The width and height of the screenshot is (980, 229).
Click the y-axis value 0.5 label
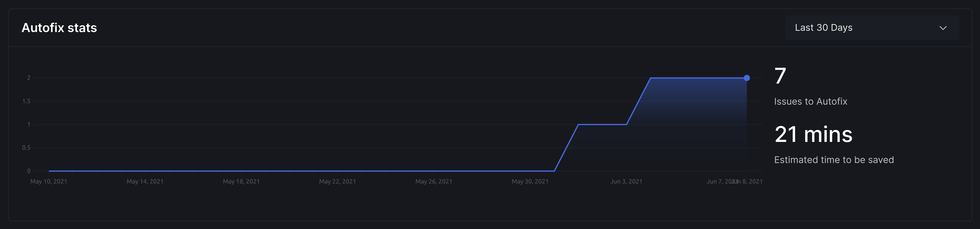point(26,148)
